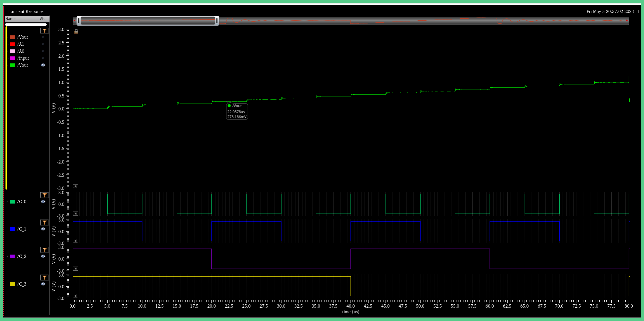Click the white search field under Name header
The image size is (644, 321).
point(26,24)
